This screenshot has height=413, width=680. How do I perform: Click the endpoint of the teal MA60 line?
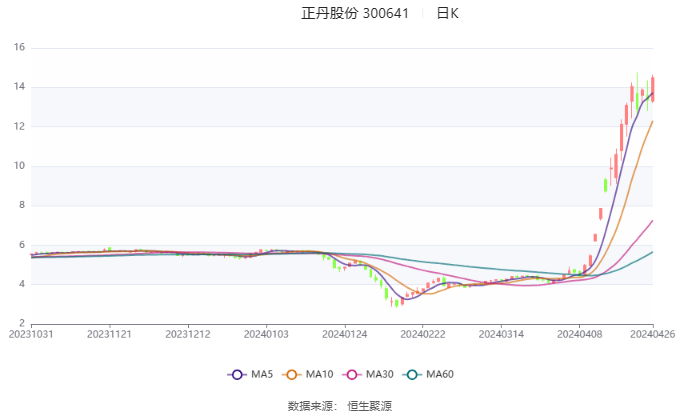(x=653, y=252)
